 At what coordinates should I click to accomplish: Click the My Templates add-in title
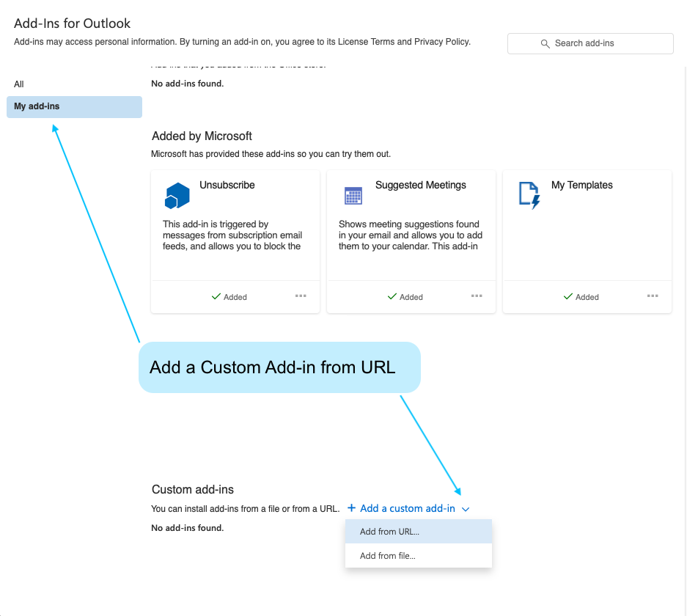[x=582, y=186]
